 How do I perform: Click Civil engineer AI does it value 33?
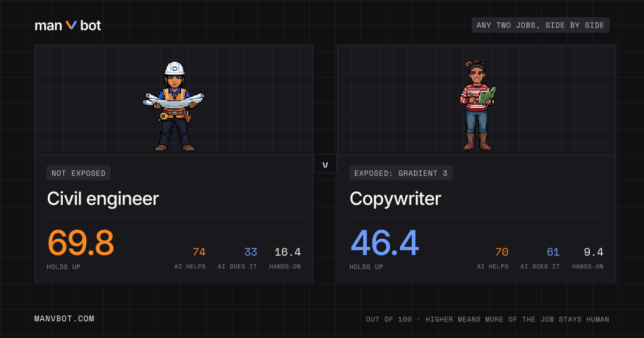pos(251,252)
